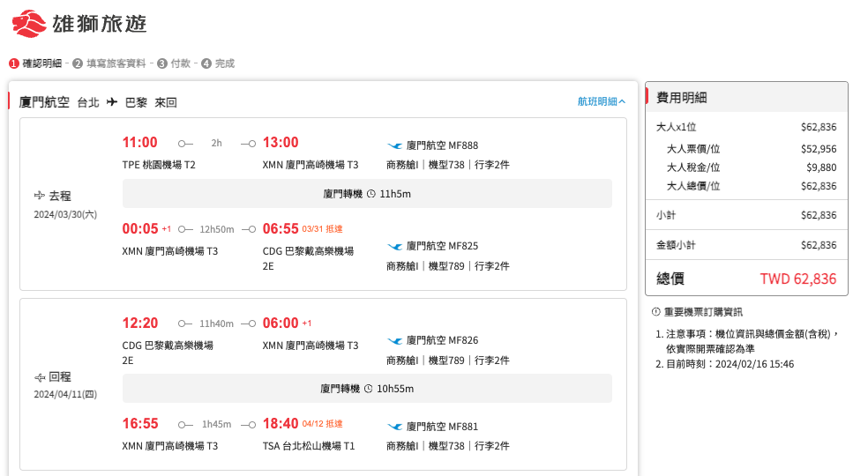The height and width of the screenshot is (476, 868).
Task: Click arrival time 13:00 at XMN
Action: click(281, 142)
